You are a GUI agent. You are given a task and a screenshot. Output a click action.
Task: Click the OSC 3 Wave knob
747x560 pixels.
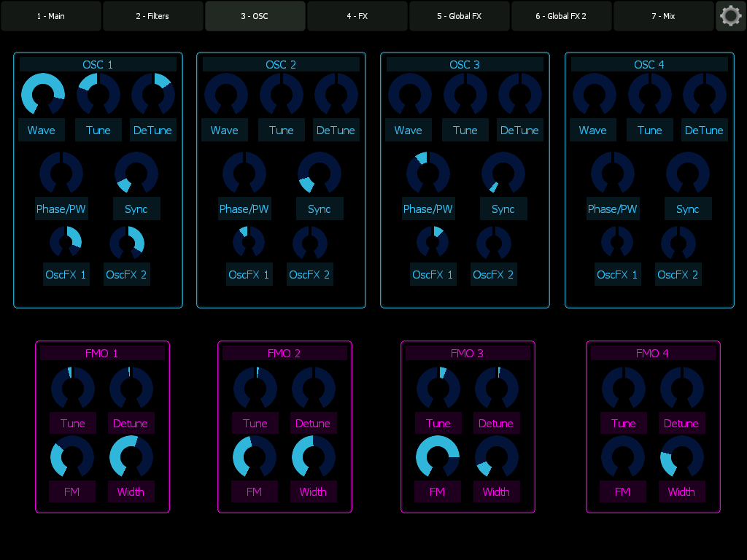click(x=410, y=94)
